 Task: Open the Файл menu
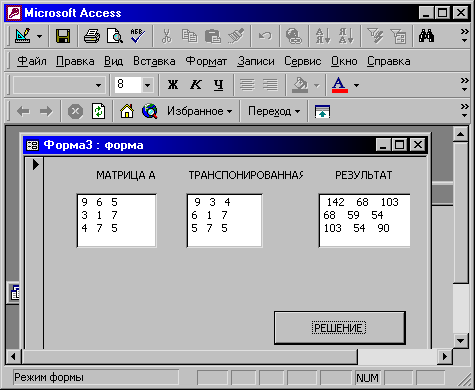tap(32, 61)
